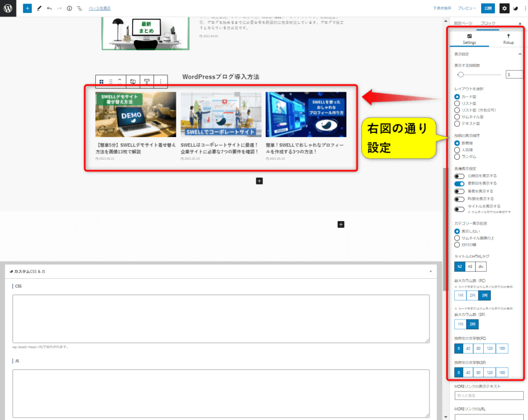
Task: Select 表示しない category position radio
Action: click(457, 231)
